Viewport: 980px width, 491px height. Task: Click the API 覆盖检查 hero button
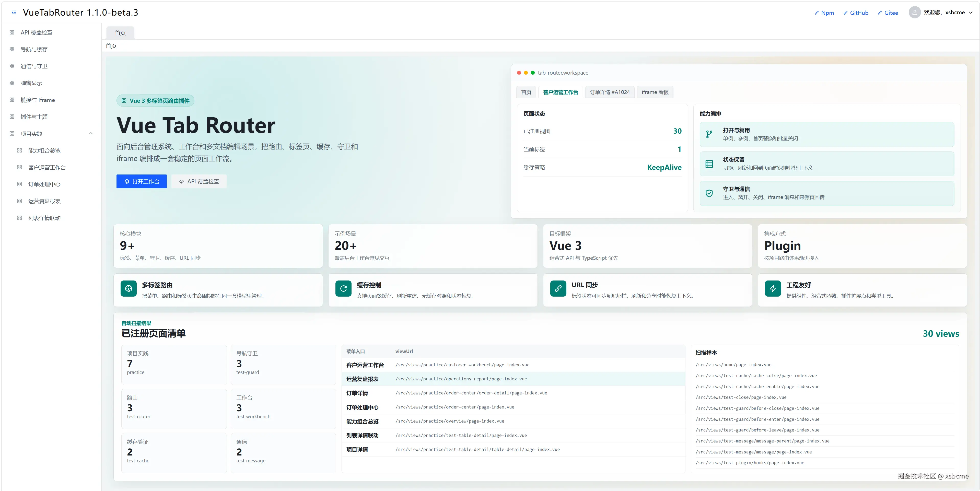click(199, 181)
